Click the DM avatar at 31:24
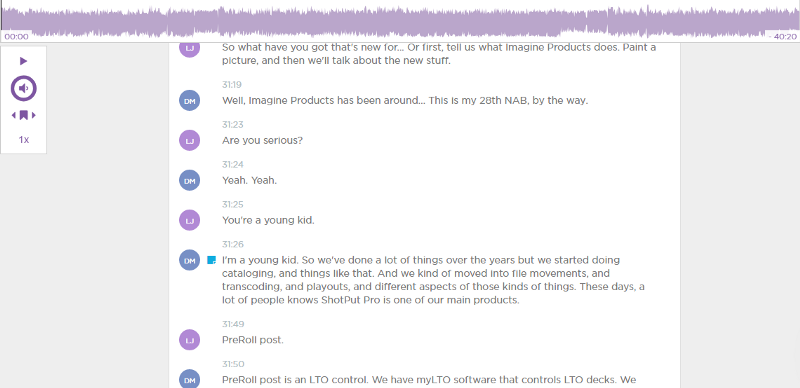The height and width of the screenshot is (388, 800). 189,180
